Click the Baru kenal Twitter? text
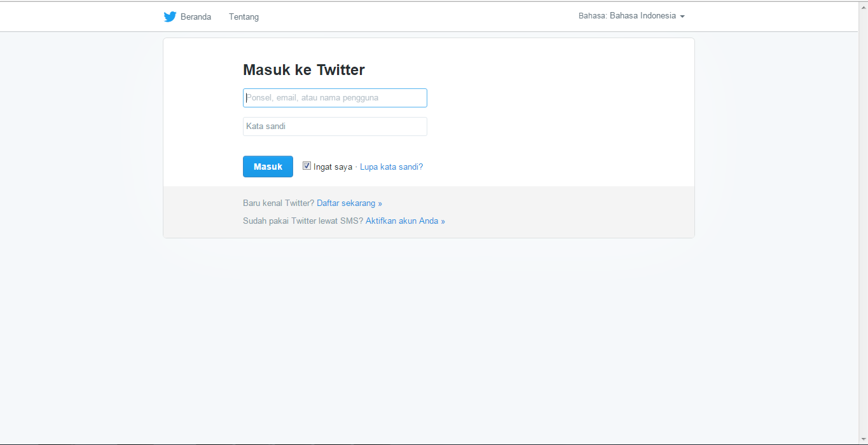The image size is (868, 445). pyautogui.click(x=279, y=203)
